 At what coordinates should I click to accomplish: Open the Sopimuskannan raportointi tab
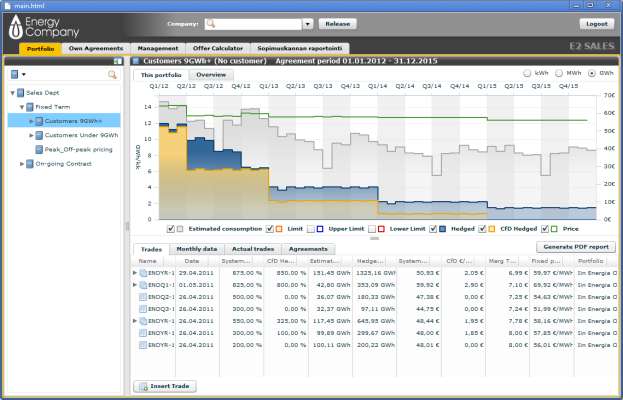(300, 48)
